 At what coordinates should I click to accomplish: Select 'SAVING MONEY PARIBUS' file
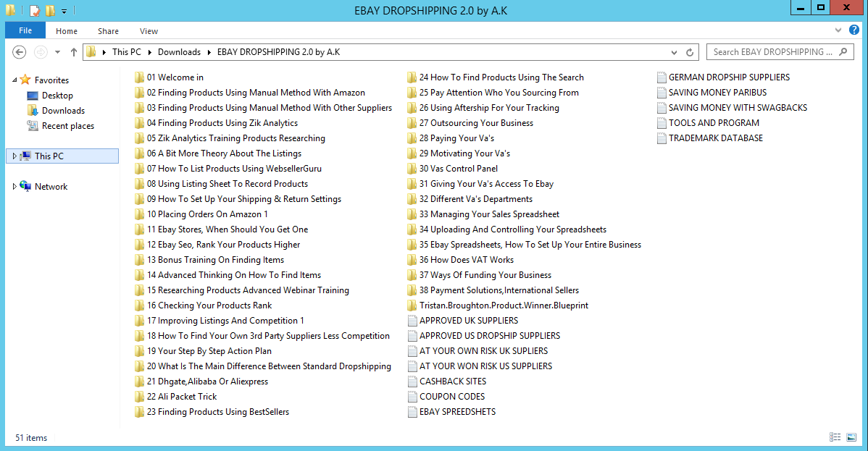pyautogui.click(x=718, y=93)
